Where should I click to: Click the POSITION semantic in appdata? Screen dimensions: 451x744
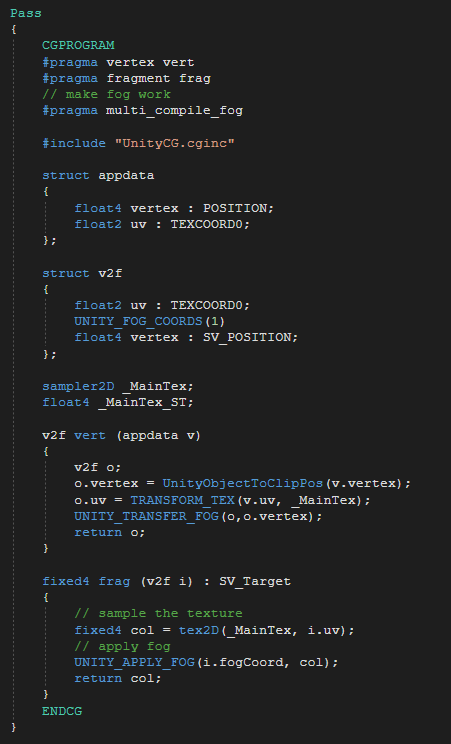[x=235, y=208]
